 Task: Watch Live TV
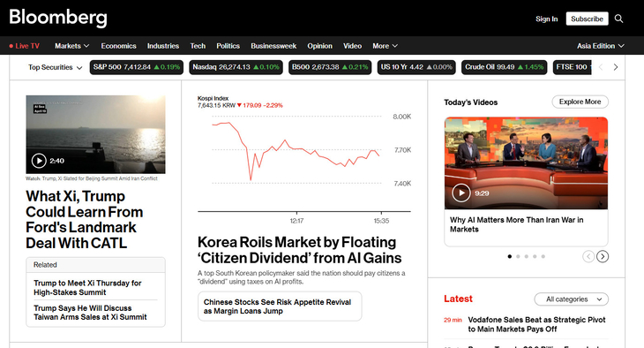24,46
